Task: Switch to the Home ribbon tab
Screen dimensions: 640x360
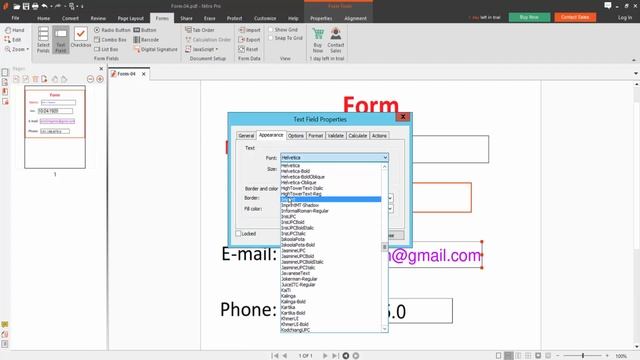Action: (x=43, y=18)
